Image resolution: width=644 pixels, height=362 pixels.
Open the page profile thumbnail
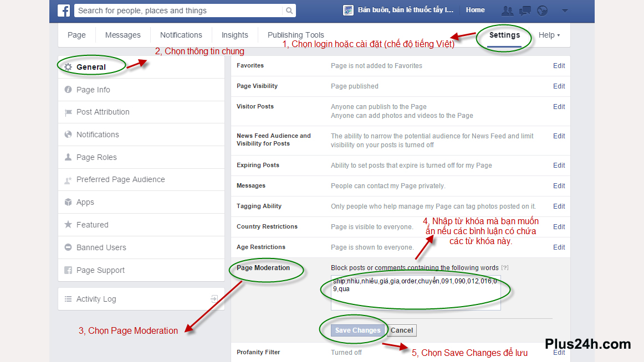(348, 11)
